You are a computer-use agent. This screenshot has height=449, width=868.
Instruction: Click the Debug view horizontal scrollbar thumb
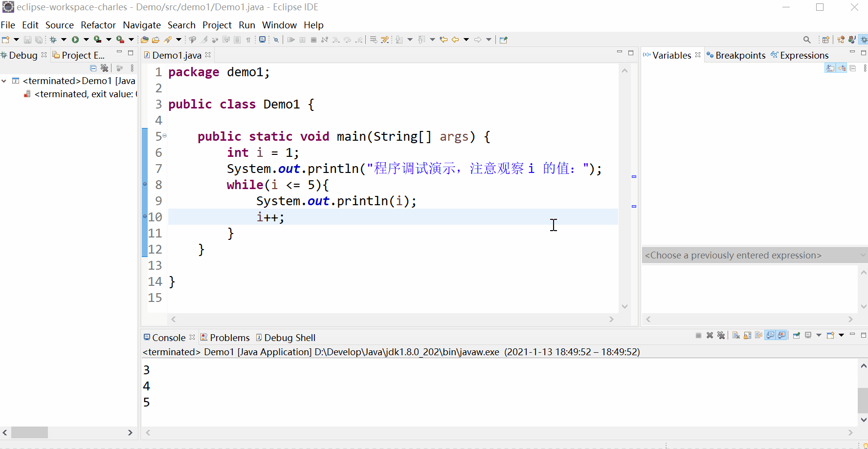29,432
